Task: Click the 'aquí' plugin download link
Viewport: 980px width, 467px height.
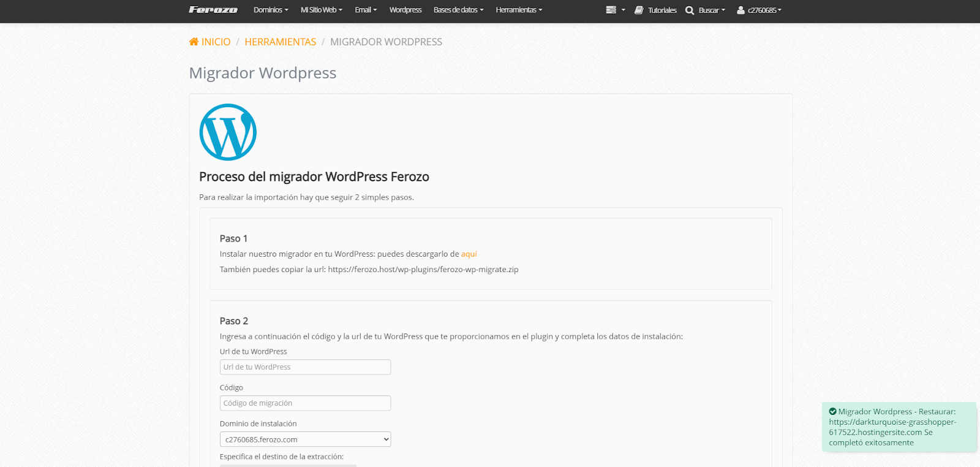Action: coord(469,254)
